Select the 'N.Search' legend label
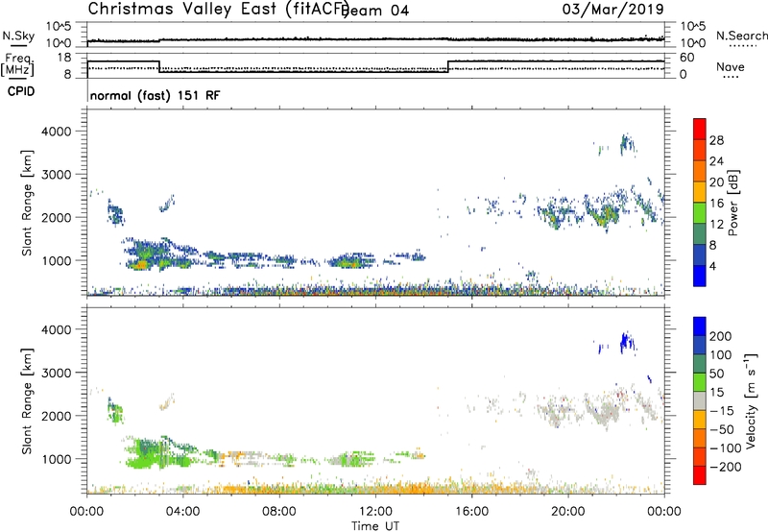This screenshot has width=768, height=532. point(741,36)
